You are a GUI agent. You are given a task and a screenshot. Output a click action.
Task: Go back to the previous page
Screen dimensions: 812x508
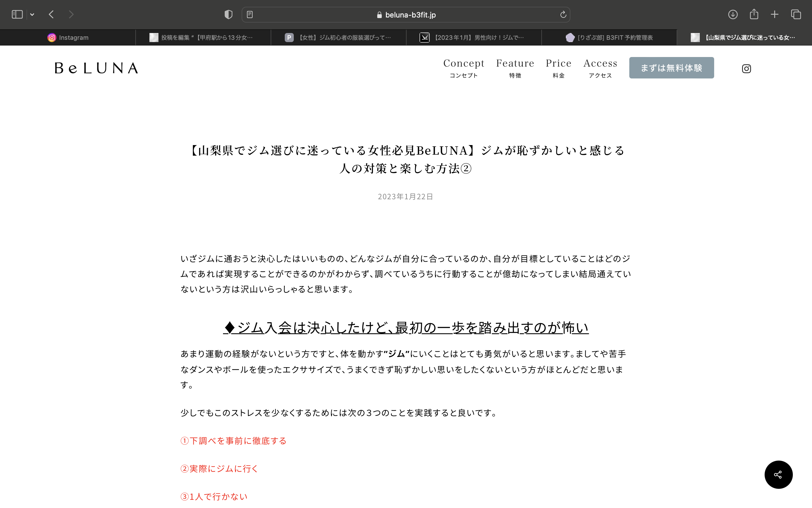51,14
